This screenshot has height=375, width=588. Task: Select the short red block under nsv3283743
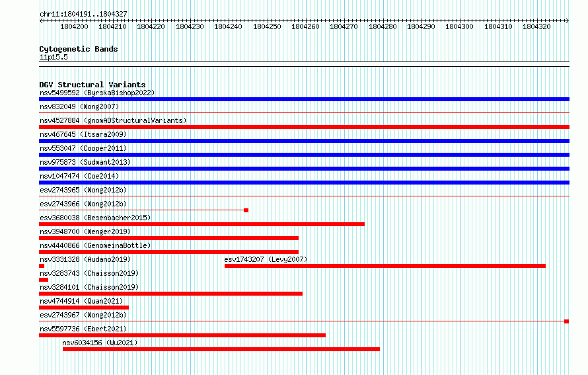[44, 280]
